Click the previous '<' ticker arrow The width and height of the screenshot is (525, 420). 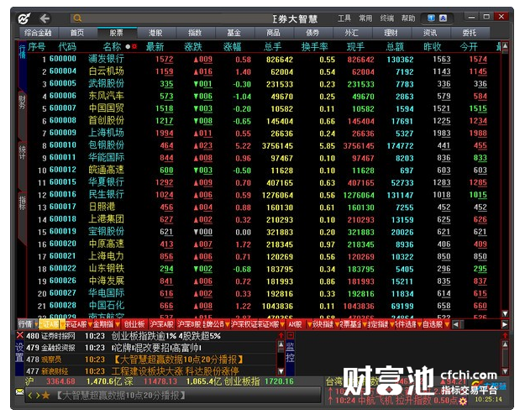(x=30, y=396)
